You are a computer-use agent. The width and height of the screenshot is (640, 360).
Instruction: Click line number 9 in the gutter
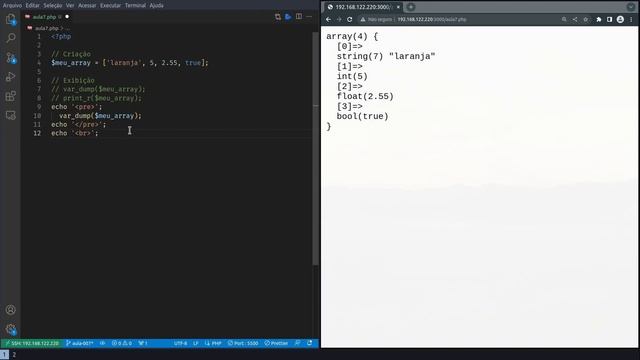pos(39,107)
